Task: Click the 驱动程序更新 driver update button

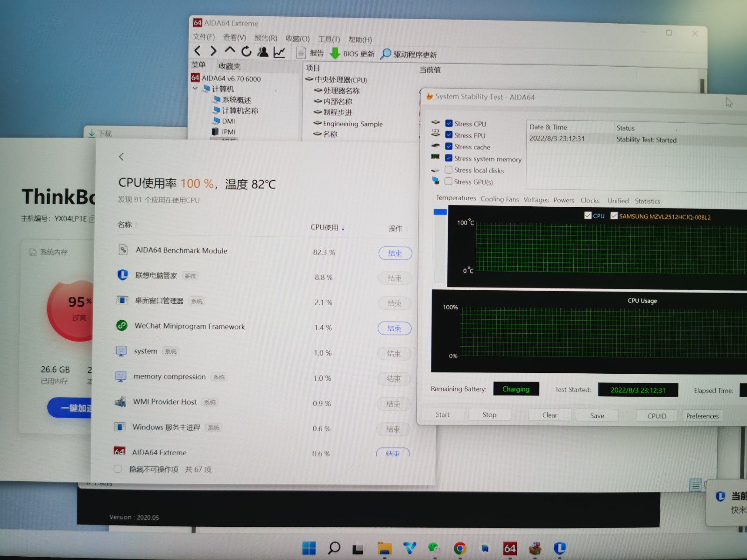Action: (x=409, y=54)
